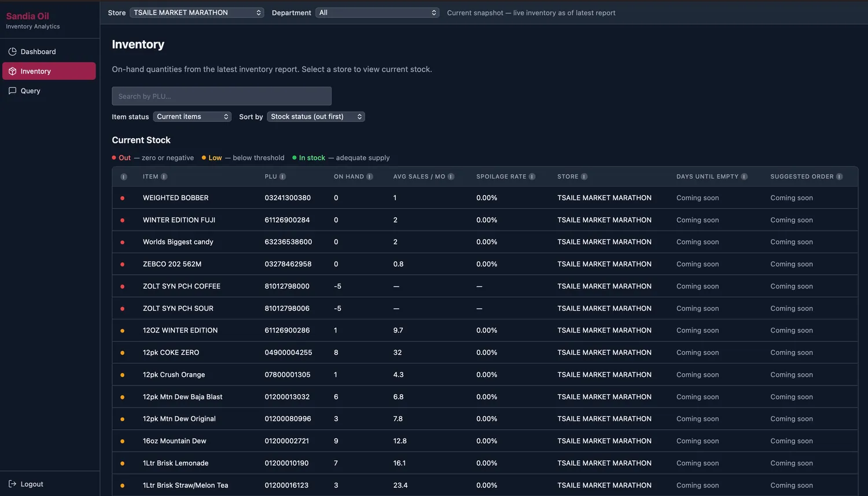Click the Sandia Oil logo link
Image resolution: width=868 pixels, height=496 pixels.
[x=28, y=16]
